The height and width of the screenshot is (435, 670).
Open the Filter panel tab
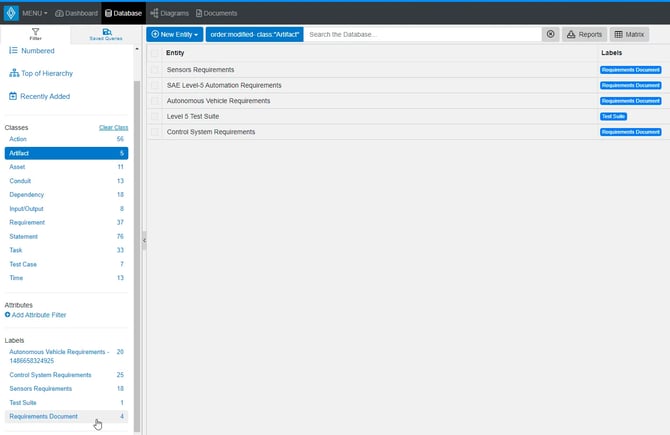35,34
